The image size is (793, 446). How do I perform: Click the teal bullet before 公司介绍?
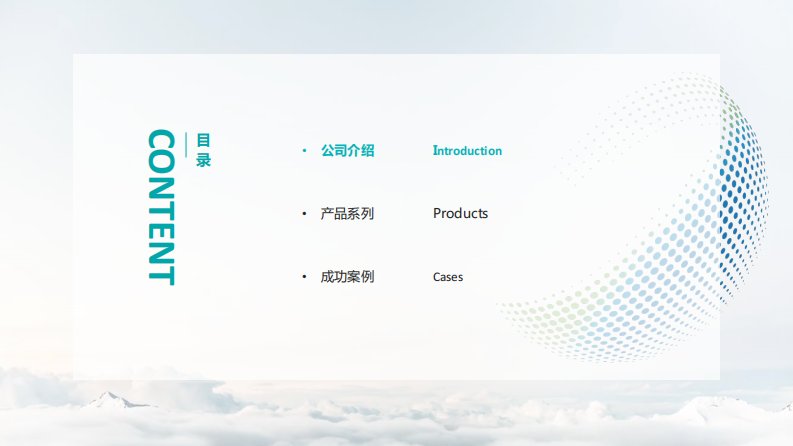point(304,151)
